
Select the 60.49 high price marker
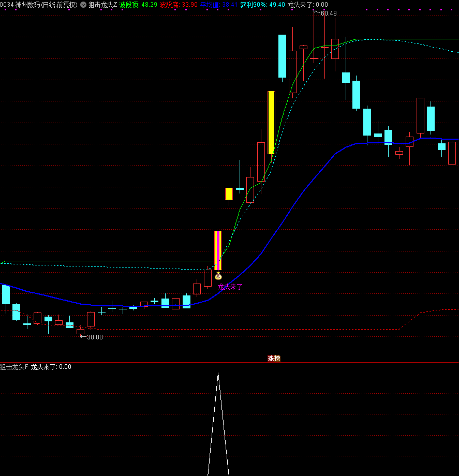[328, 13]
